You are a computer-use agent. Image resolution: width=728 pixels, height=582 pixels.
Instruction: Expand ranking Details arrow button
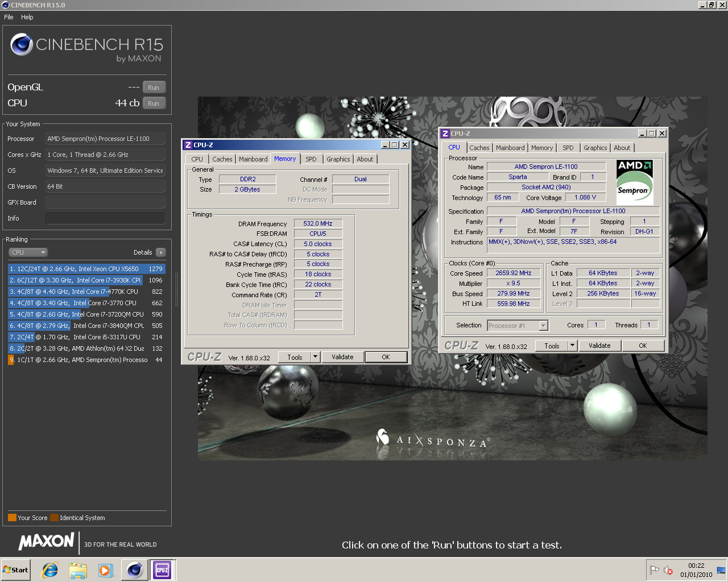(160, 252)
